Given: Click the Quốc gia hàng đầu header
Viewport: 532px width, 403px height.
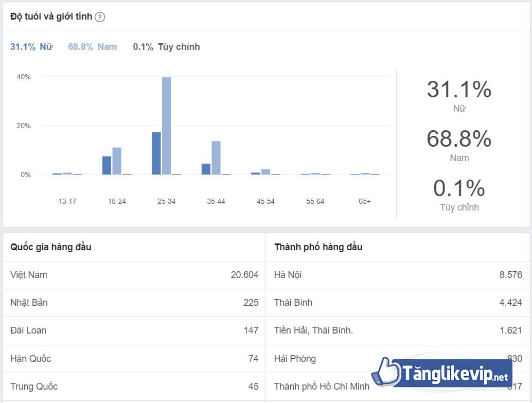Looking at the screenshot, I should point(51,247).
